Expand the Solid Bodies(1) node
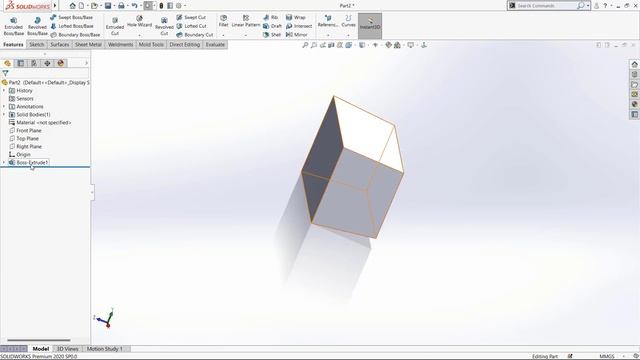Viewport: 640px width, 360px height. [x=4, y=115]
